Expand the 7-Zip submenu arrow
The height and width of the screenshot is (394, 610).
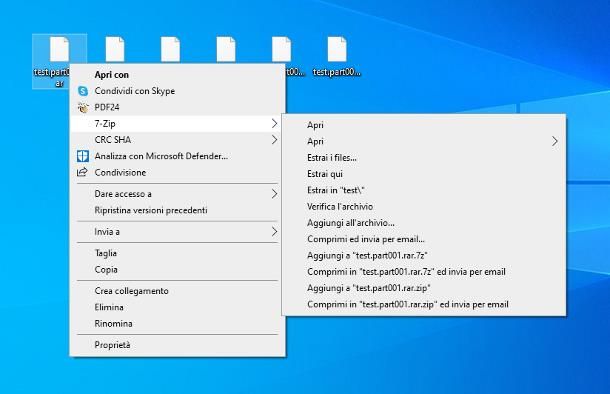pos(274,124)
